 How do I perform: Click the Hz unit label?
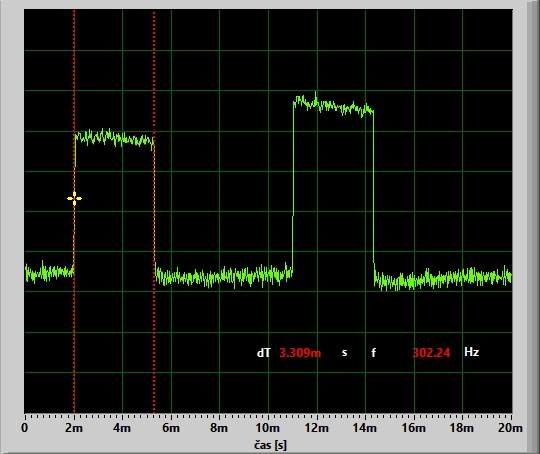(x=471, y=352)
